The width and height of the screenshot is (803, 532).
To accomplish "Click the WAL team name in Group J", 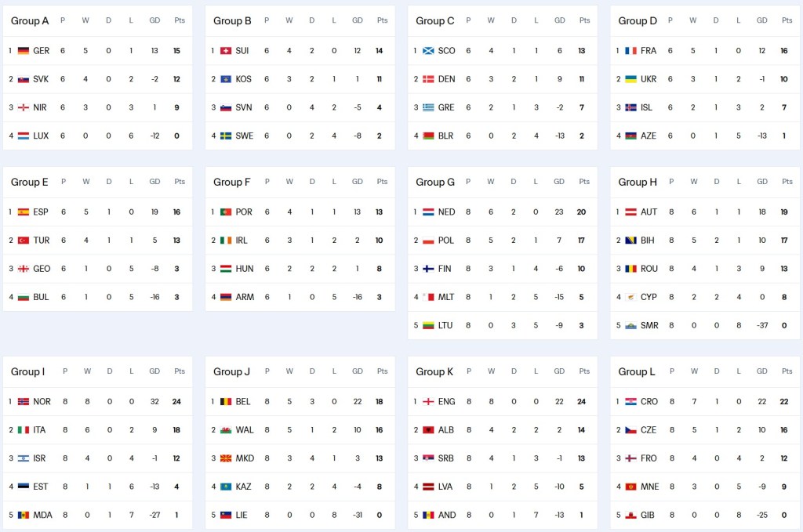I will pos(245,430).
